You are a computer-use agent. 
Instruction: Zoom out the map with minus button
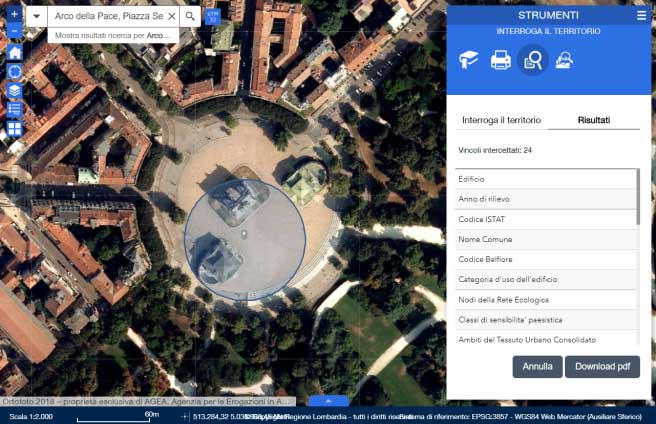15,31
